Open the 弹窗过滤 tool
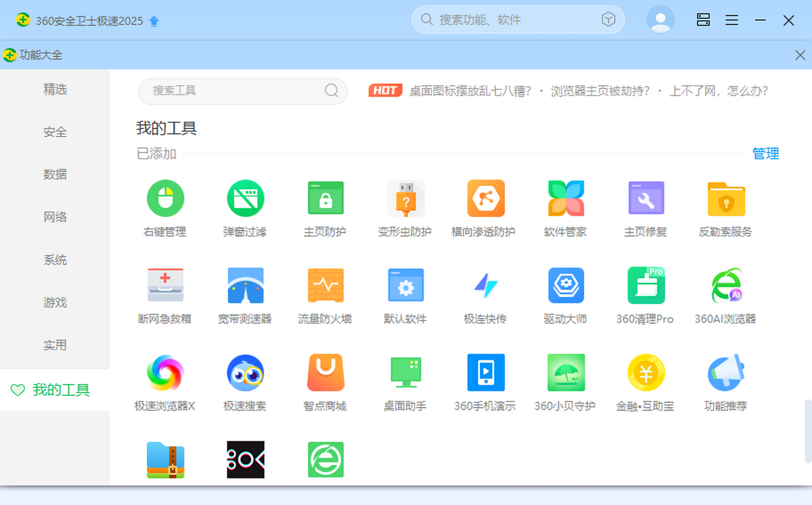812x505 pixels. [x=245, y=208]
